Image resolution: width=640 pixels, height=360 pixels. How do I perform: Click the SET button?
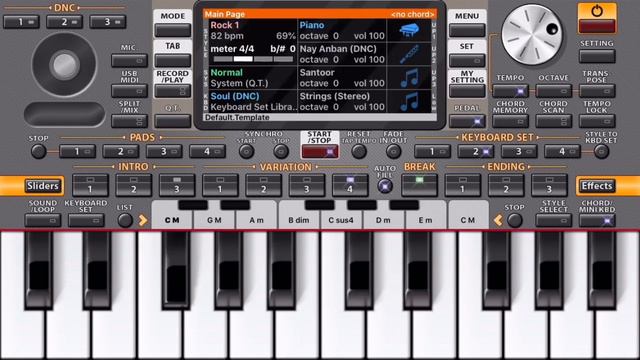click(x=467, y=61)
